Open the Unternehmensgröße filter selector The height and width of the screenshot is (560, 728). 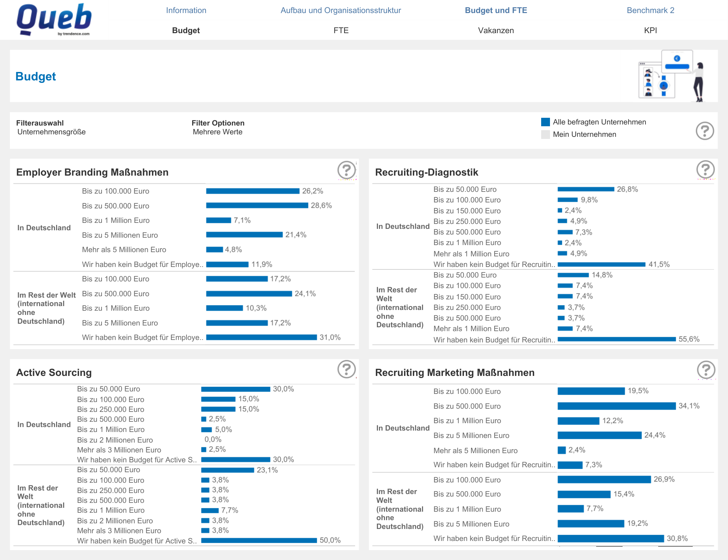click(x=51, y=132)
